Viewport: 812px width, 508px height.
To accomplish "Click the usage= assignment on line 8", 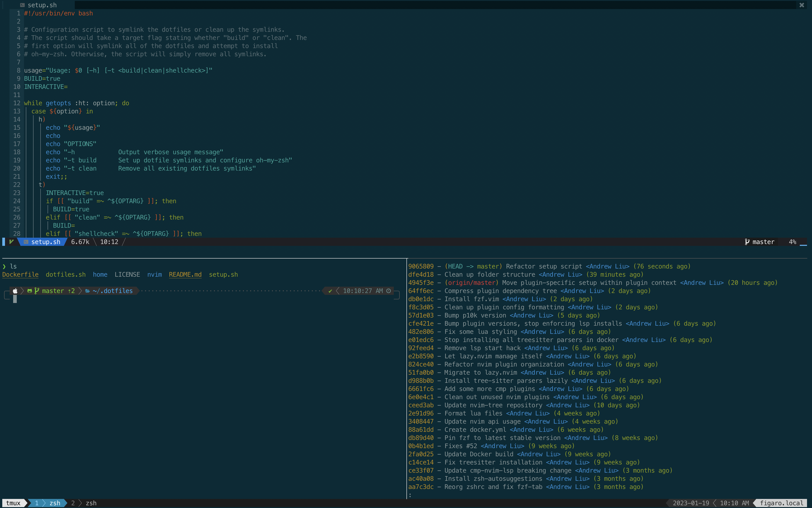I will 118,71.
